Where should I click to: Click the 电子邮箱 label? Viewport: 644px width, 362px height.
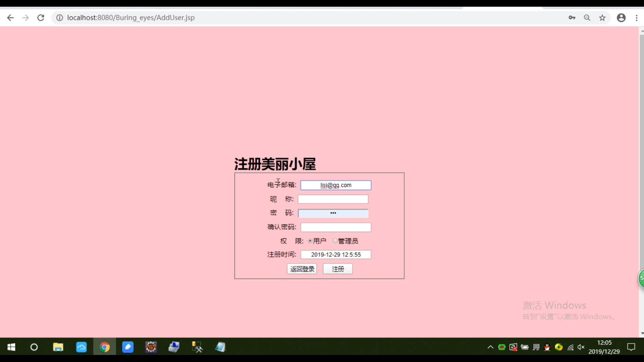coord(282,185)
